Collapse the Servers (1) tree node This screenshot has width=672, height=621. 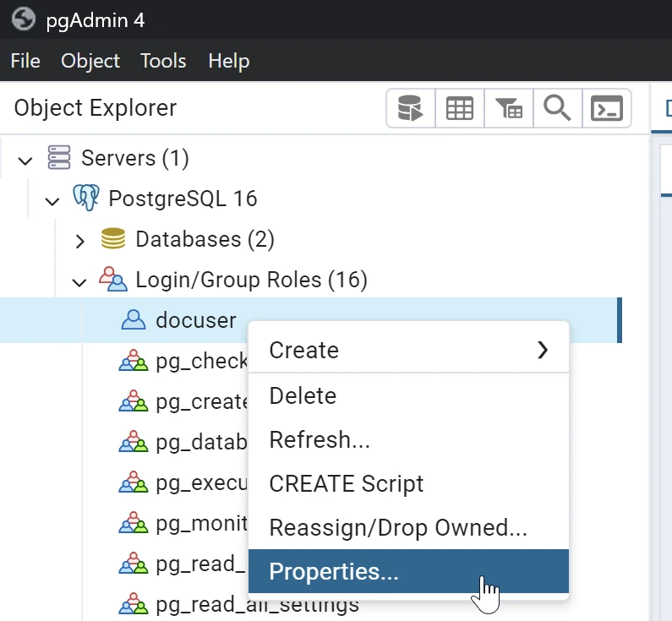(x=25, y=159)
